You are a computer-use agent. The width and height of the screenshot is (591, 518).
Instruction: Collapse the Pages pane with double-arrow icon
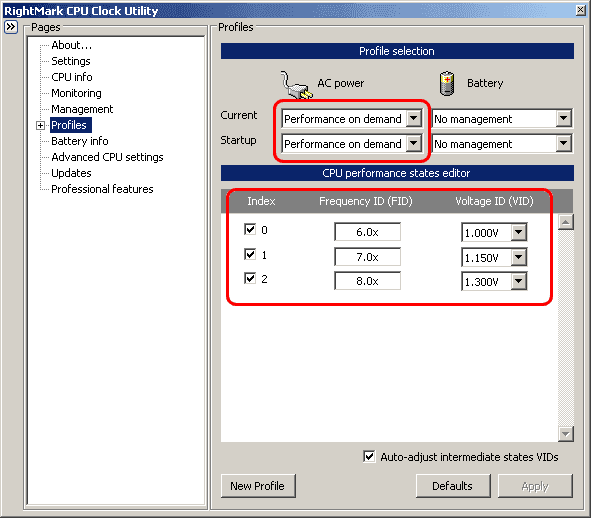pos(11,27)
